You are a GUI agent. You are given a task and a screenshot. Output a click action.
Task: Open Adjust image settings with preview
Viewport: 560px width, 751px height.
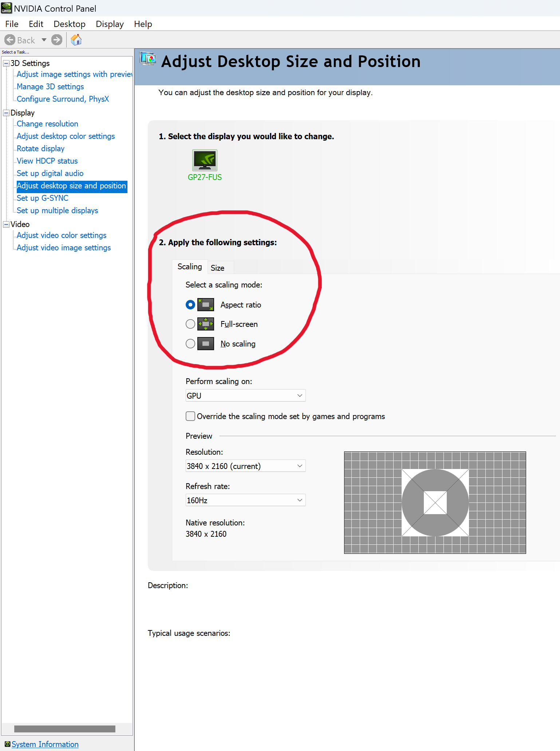click(75, 74)
